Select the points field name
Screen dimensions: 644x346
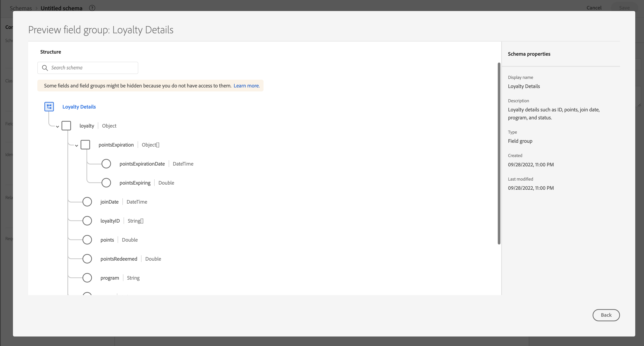[x=107, y=240]
